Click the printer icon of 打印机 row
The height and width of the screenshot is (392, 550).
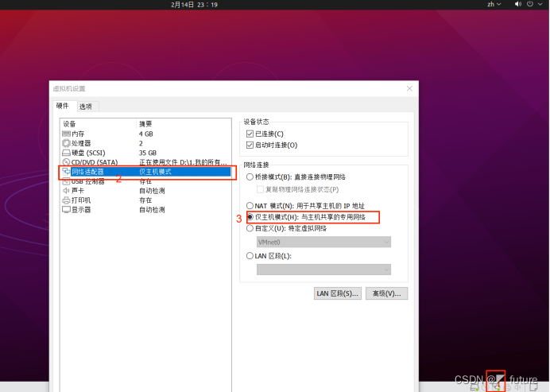click(x=66, y=200)
